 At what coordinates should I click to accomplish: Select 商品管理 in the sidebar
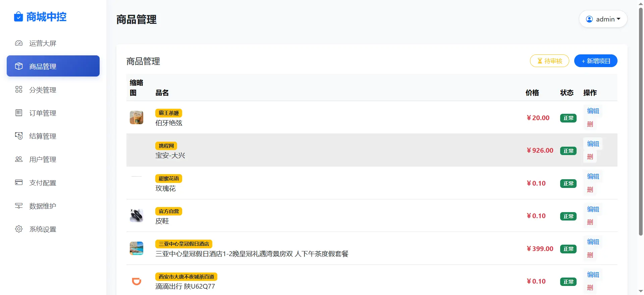tap(53, 66)
